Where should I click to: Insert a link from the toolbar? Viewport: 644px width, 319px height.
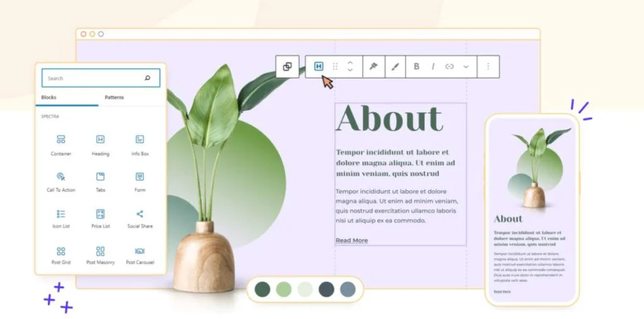pos(450,67)
